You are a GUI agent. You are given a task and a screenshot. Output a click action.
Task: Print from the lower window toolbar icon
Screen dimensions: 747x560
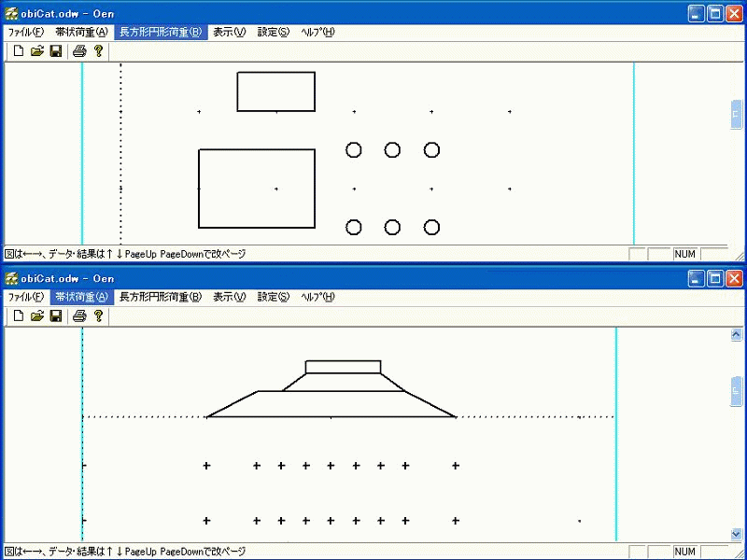pyautogui.click(x=80, y=316)
